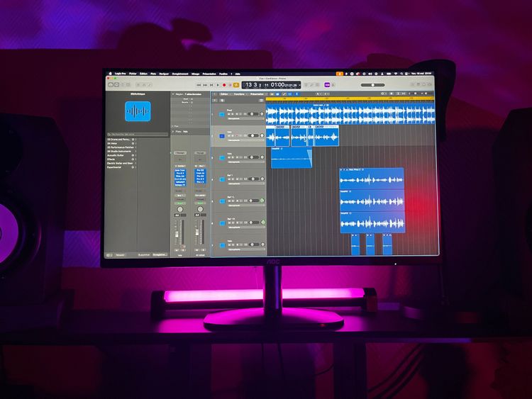Image resolution: width=532 pixels, height=399 pixels.
Task: Expand the Experimental library category
Action: click(135, 167)
